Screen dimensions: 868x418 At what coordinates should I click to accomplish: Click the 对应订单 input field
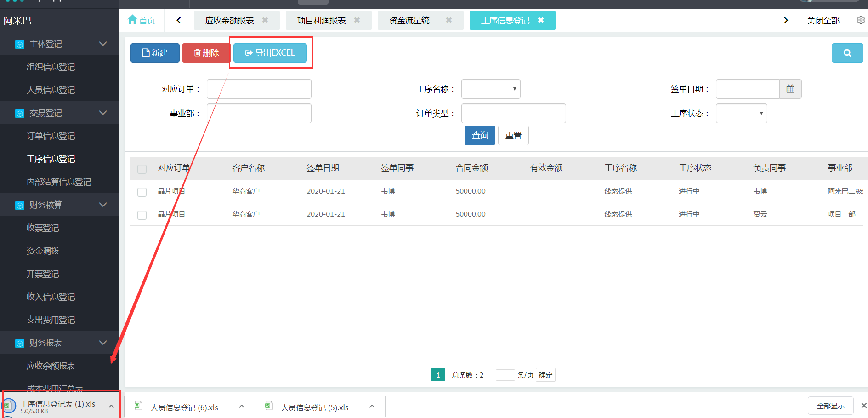pyautogui.click(x=259, y=89)
